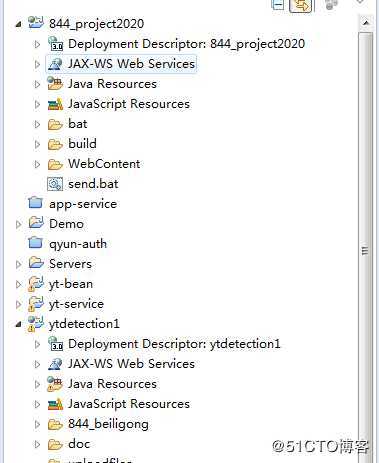
Task: Click Java Resources icon under 844_project2020
Action: click(55, 84)
